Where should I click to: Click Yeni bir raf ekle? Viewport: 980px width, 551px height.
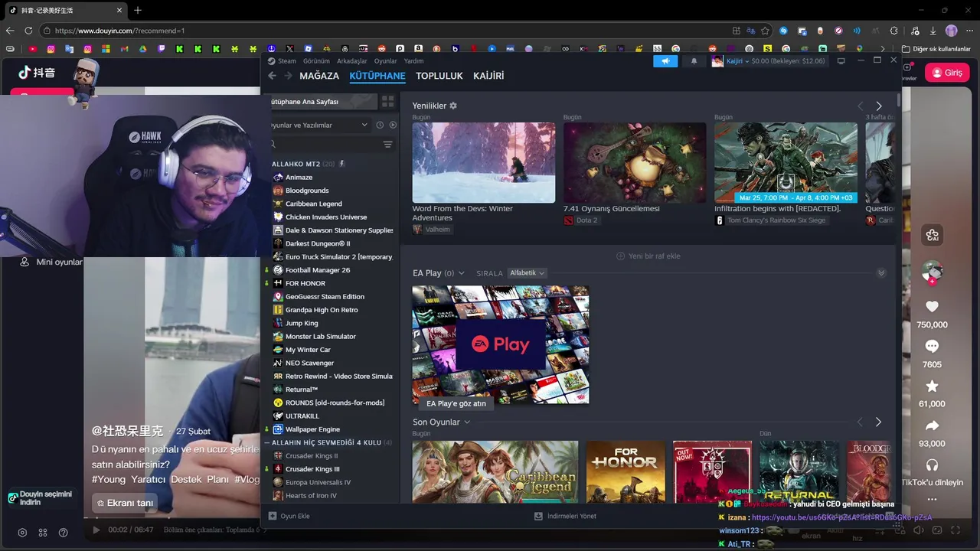(x=648, y=256)
